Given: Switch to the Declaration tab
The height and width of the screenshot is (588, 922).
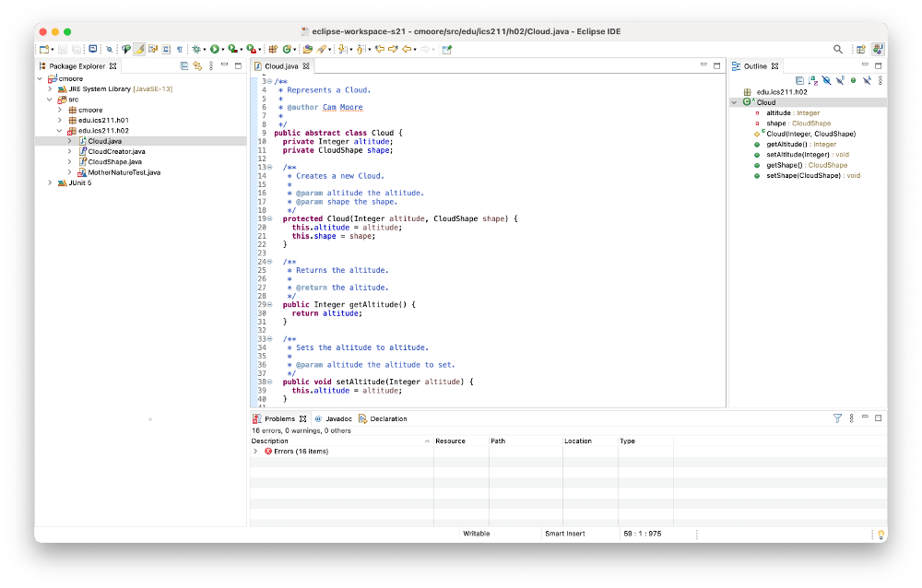Looking at the screenshot, I should pos(387,418).
